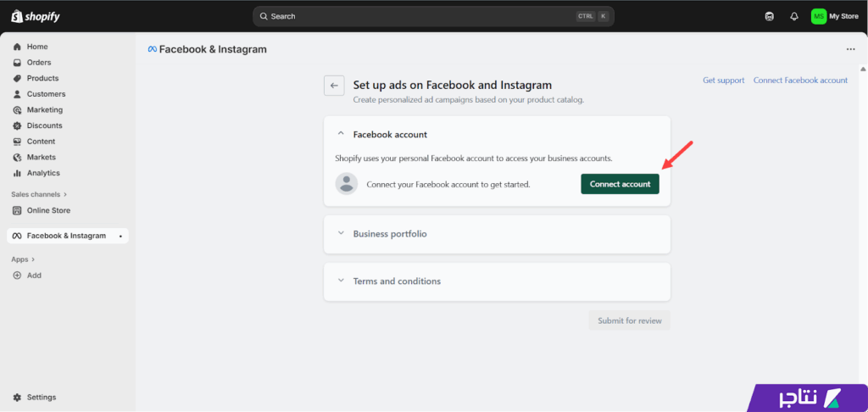868x412 pixels.
Task: Expand the Business portfolio section
Action: tap(341, 234)
